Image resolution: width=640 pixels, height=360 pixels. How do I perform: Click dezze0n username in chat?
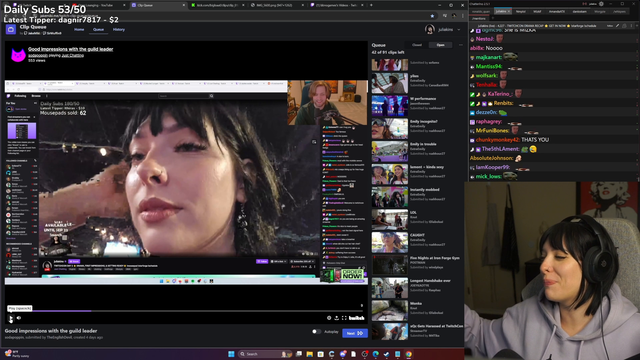pyautogui.click(x=486, y=112)
